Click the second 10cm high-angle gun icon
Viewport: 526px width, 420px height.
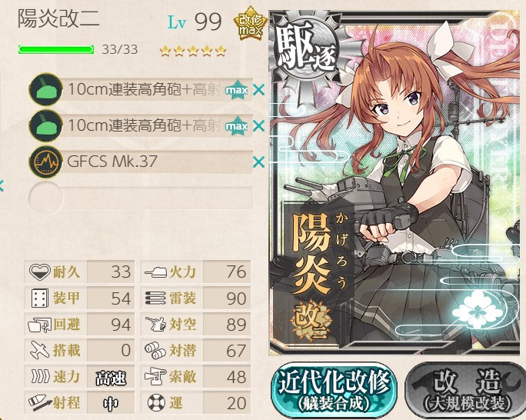point(45,126)
